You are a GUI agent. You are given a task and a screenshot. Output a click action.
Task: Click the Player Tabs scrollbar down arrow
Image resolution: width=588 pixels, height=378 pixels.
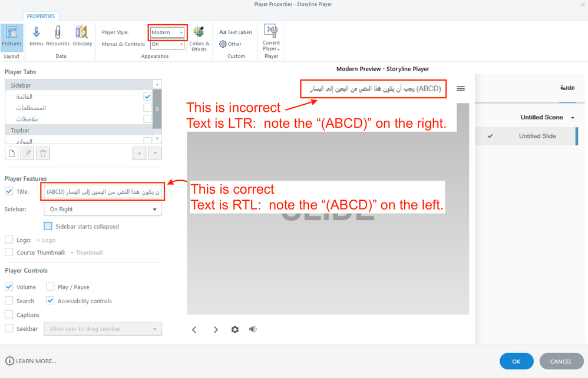click(x=157, y=139)
